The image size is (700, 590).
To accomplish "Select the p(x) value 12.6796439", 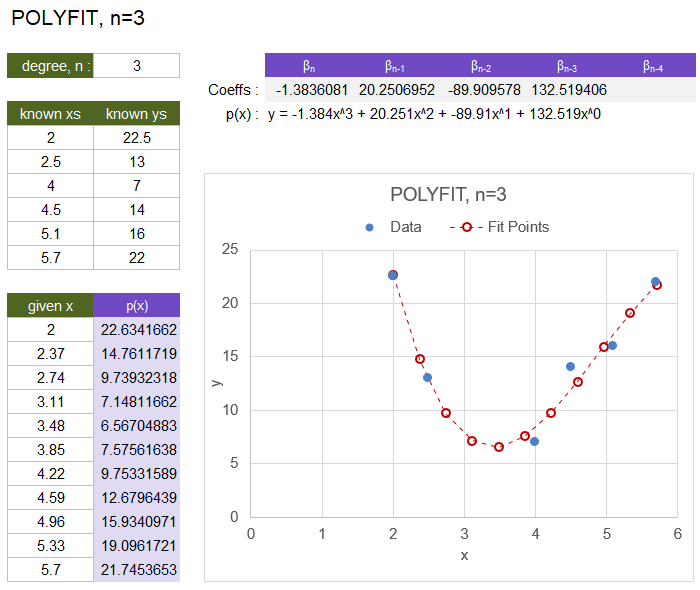I will click(x=137, y=498).
